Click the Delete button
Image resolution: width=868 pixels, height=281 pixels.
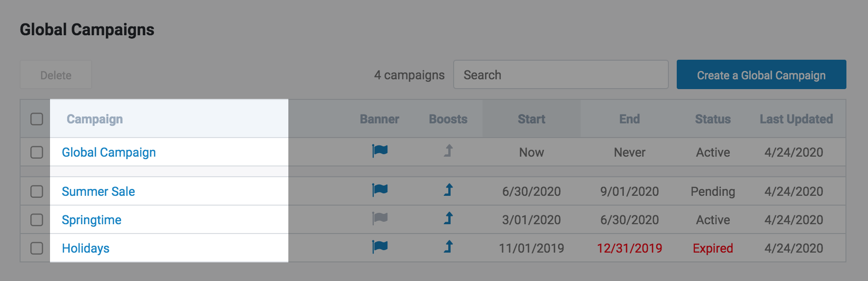(56, 75)
